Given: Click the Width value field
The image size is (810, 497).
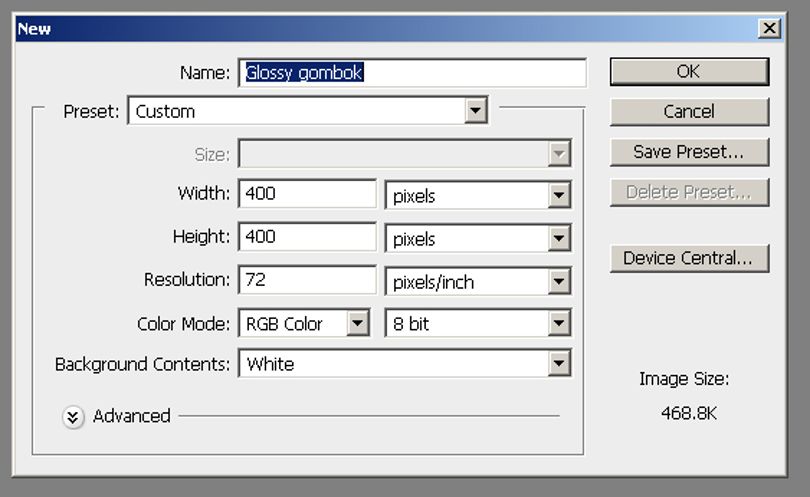Looking at the screenshot, I should pos(307,194).
